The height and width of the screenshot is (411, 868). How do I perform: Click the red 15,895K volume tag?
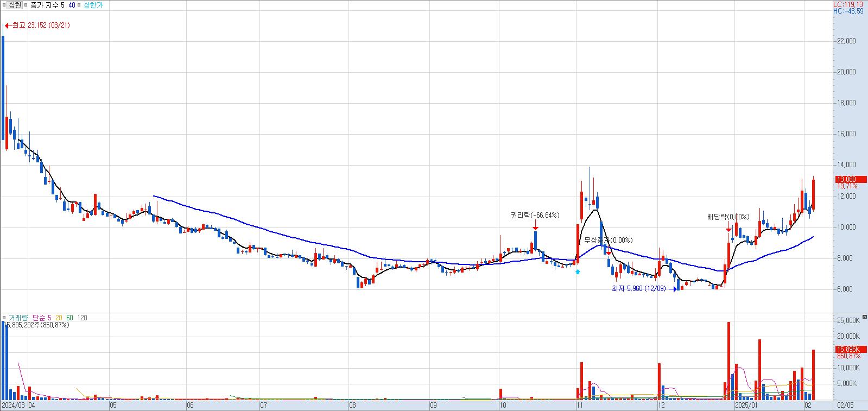(851, 350)
